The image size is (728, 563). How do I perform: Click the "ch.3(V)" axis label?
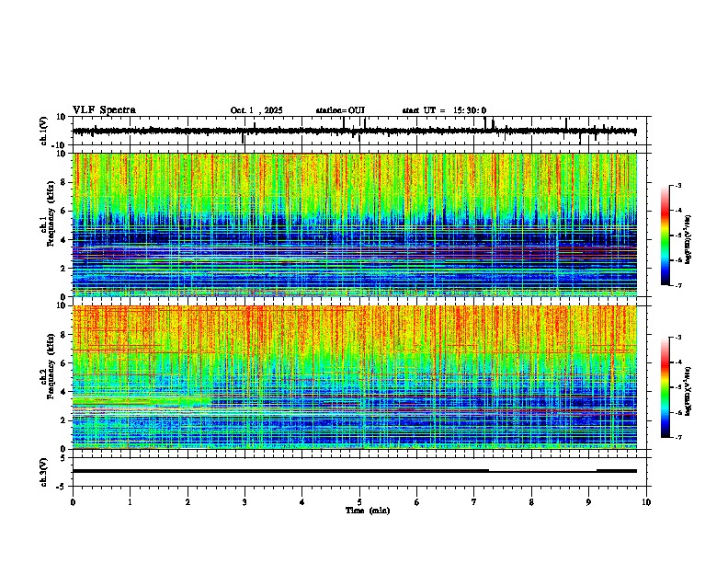[x=44, y=473]
